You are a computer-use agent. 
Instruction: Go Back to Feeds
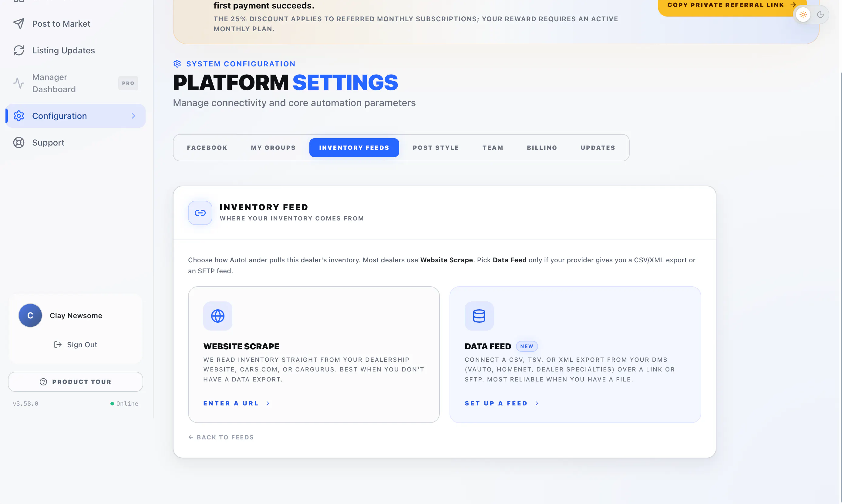pyautogui.click(x=221, y=437)
